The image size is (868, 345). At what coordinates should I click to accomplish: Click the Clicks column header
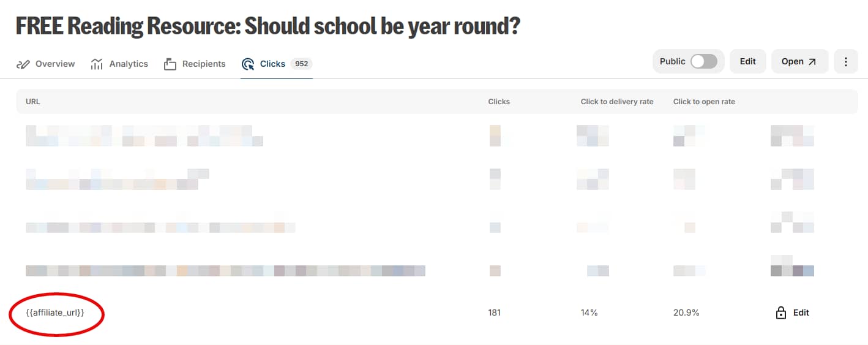click(x=499, y=102)
